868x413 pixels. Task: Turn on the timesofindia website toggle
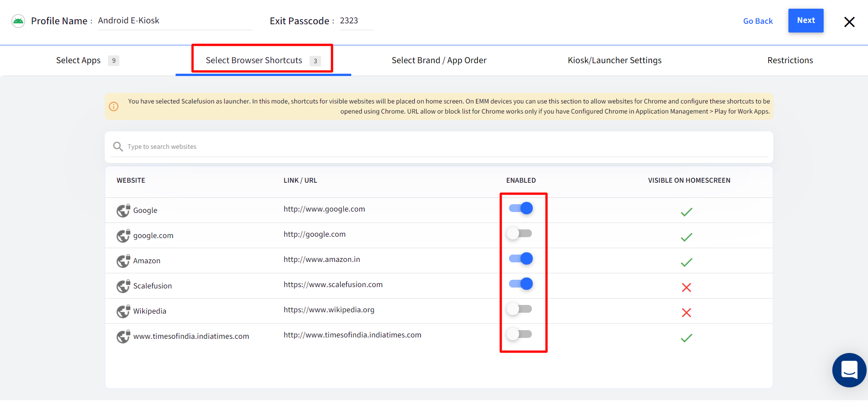[519, 334]
